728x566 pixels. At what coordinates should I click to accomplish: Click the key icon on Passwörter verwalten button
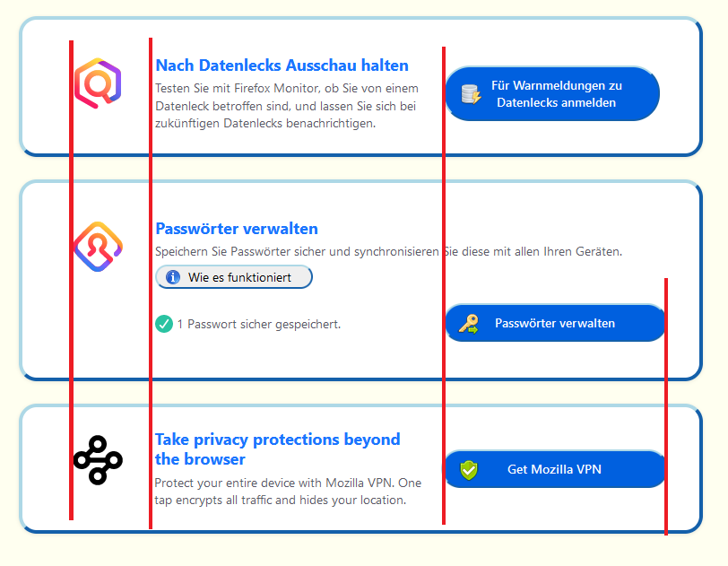pyautogui.click(x=469, y=323)
